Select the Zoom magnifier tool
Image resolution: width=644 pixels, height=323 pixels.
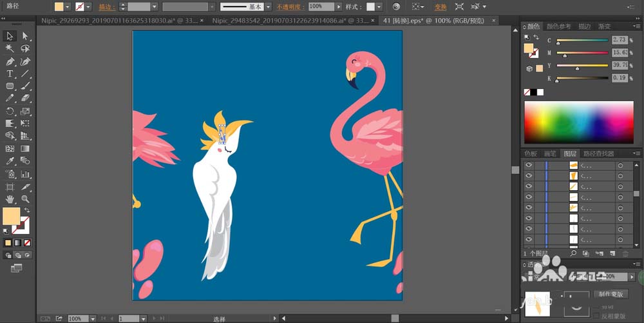(26, 199)
